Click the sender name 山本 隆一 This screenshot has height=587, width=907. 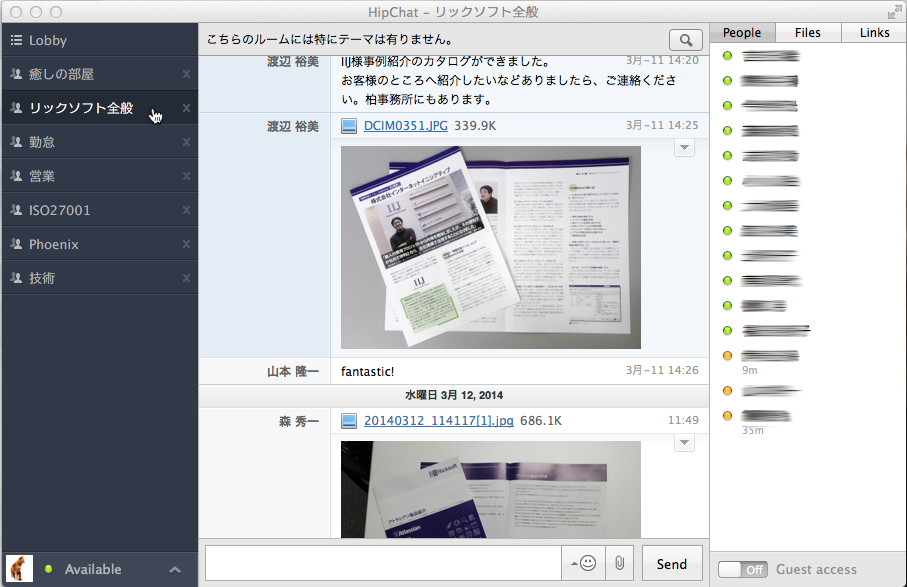(x=293, y=371)
